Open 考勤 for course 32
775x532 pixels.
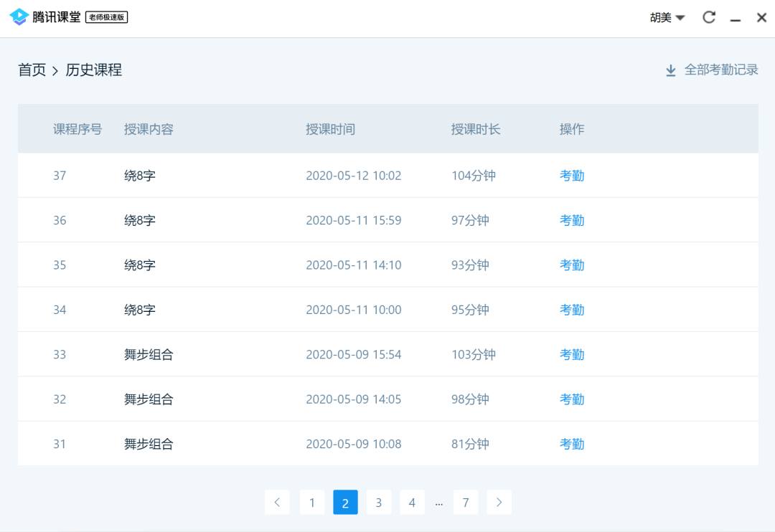tap(572, 399)
